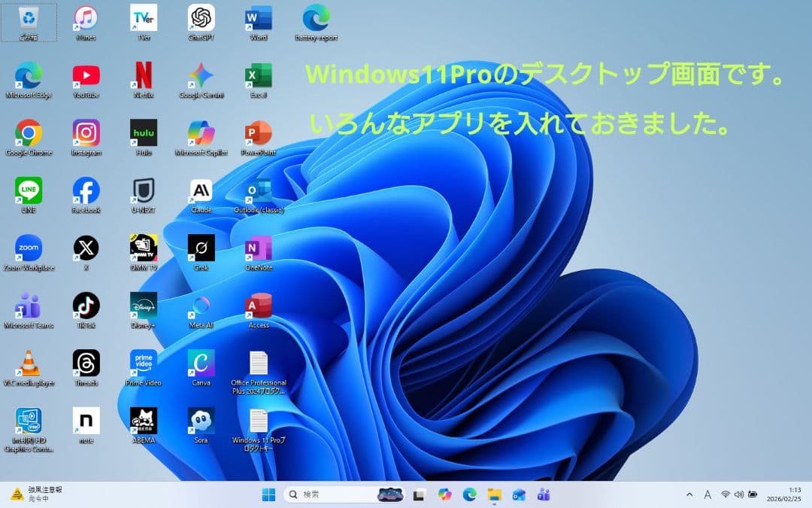Launch Zoom Workplace from the desktop
Image resolution: width=812 pixels, height=508 pixels.
[x=29, y=252]
